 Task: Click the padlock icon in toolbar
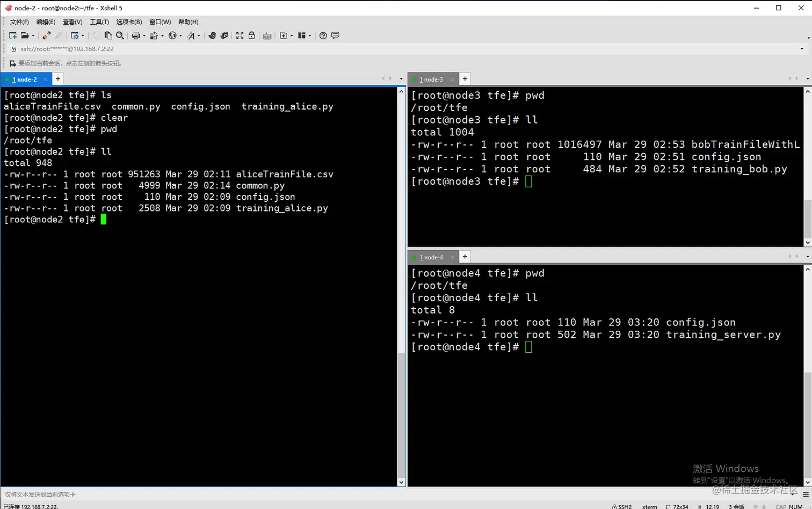pos(251,35)
